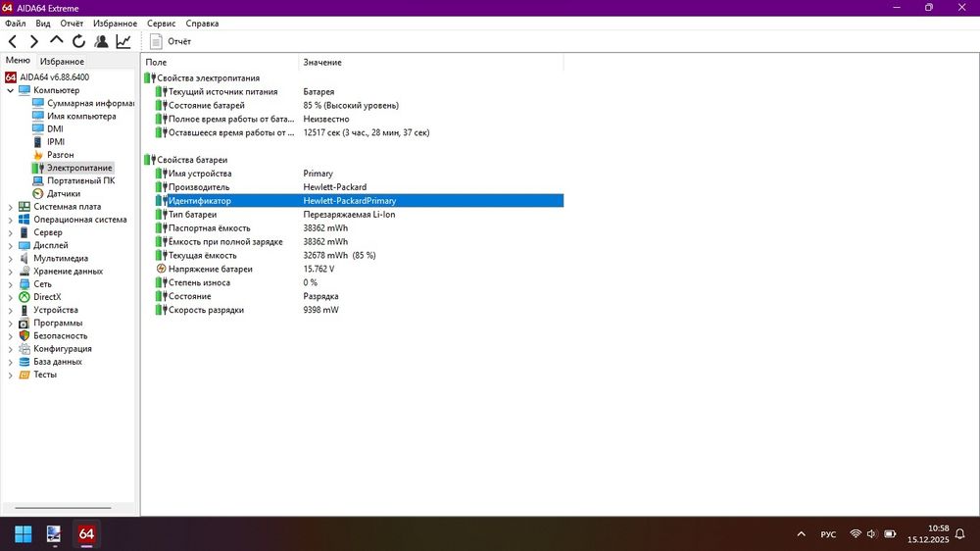This screenshot has width=980, height=551.
Task: Select the Текущая ёмкость row
Action: pos(360,255)
